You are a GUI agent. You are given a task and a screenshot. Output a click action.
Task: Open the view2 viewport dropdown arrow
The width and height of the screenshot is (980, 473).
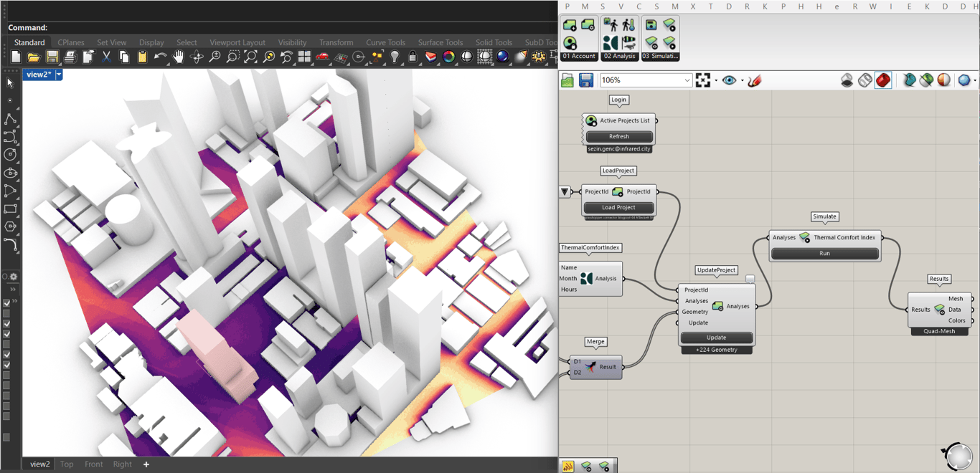pyautogui.click(x=59, y=75)
